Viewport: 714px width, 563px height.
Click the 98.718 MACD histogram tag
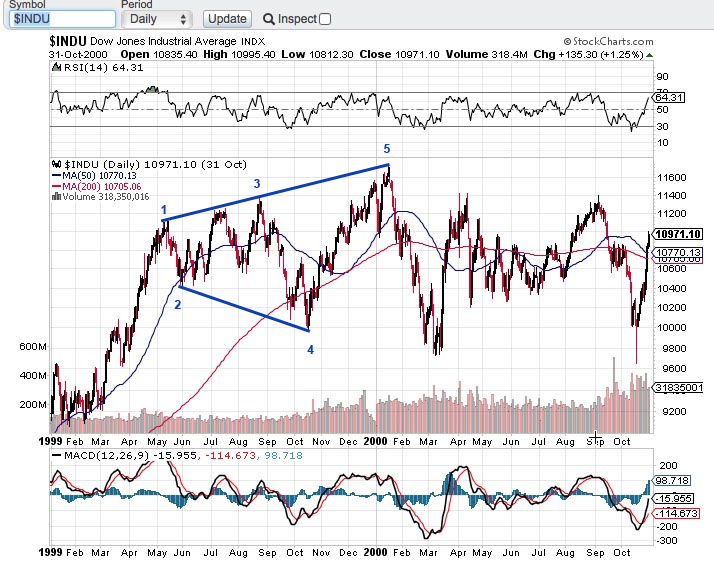(672, 481)
